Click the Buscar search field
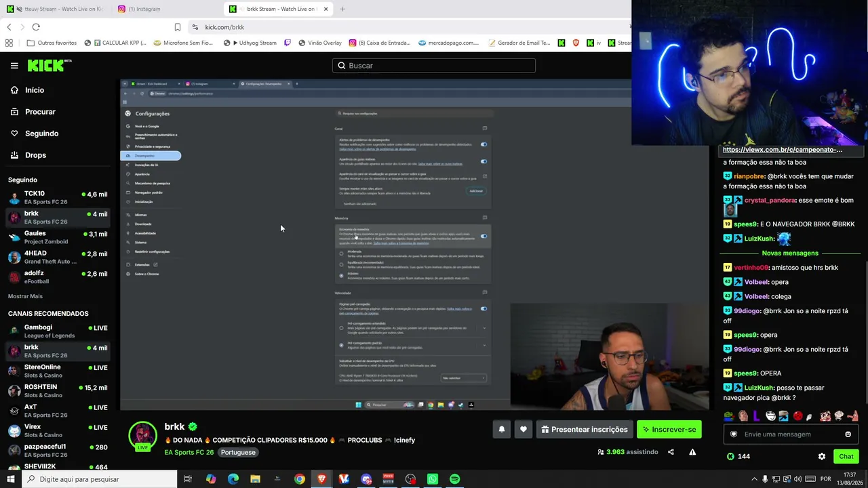Viewport: 868px width, 488px height. click(x=434, y=66)
